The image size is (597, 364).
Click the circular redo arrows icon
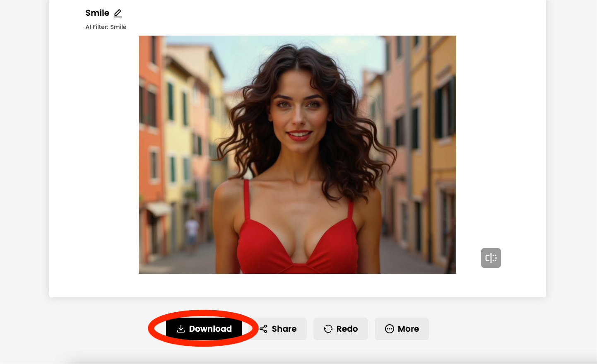point(328,329)
